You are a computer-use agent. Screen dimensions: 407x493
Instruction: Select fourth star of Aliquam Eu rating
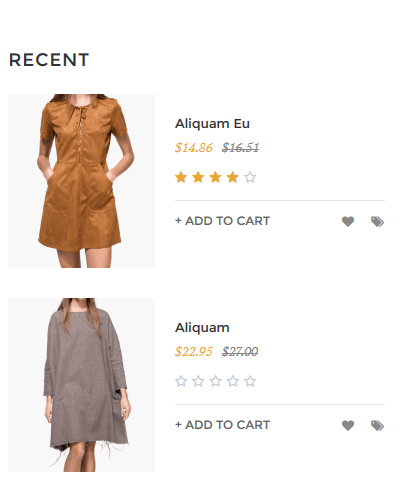click(233, 177)
